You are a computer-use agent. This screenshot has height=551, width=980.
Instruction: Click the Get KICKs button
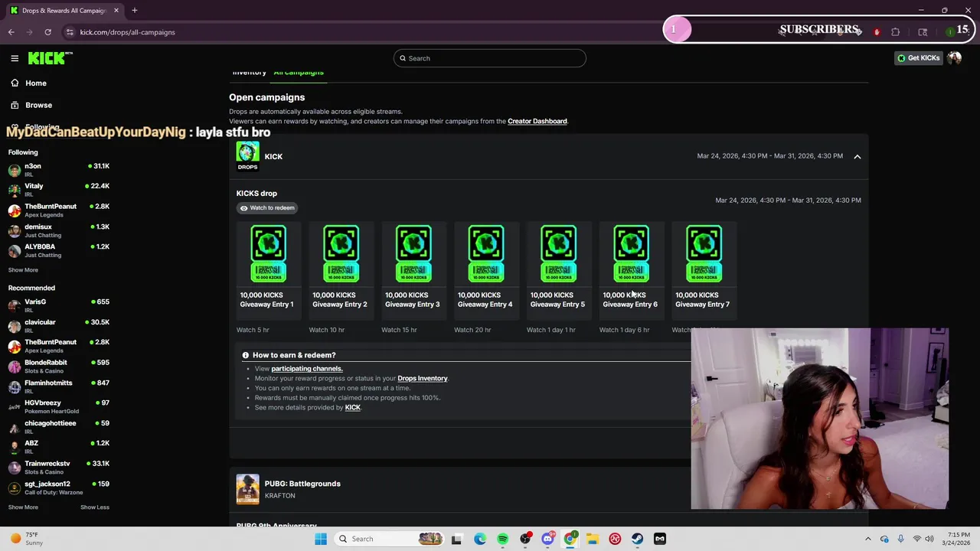(918, 58)
